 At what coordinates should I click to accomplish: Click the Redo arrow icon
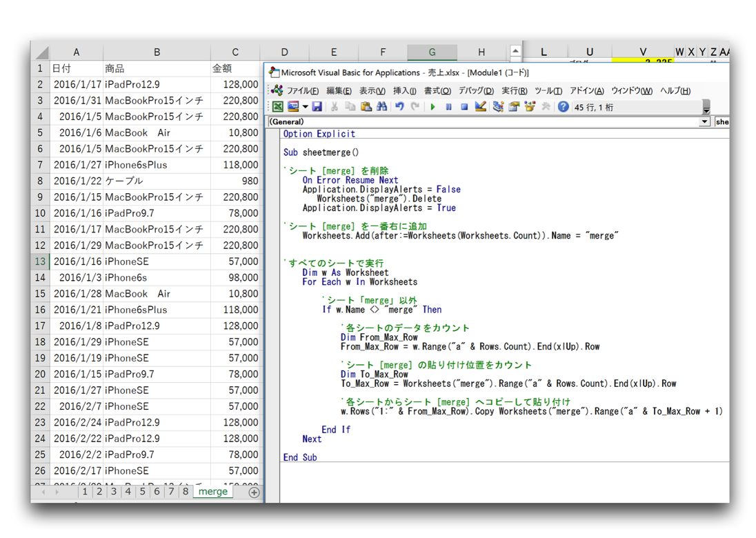(415, 106)
